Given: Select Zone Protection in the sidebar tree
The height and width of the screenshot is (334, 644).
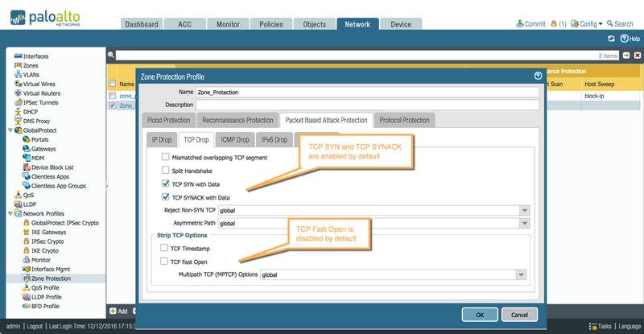Looking at the screenshot, I should 51,278.
